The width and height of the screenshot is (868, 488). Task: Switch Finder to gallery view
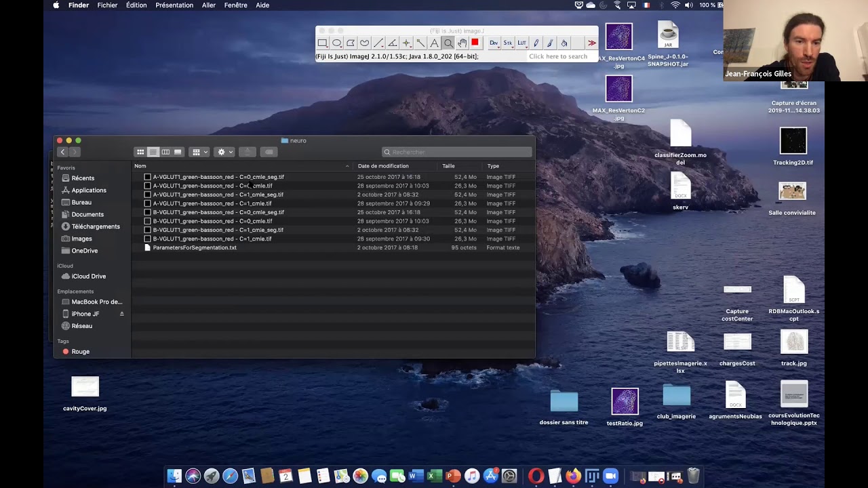click(178, 152)
